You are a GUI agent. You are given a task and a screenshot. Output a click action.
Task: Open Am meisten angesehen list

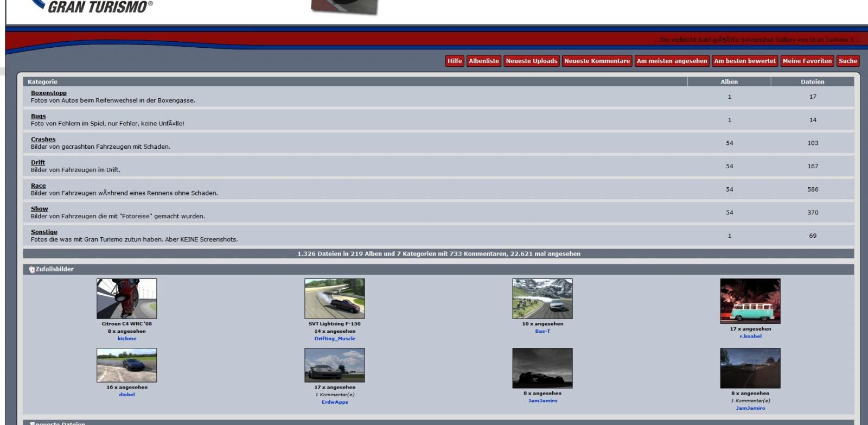[672, 61]
